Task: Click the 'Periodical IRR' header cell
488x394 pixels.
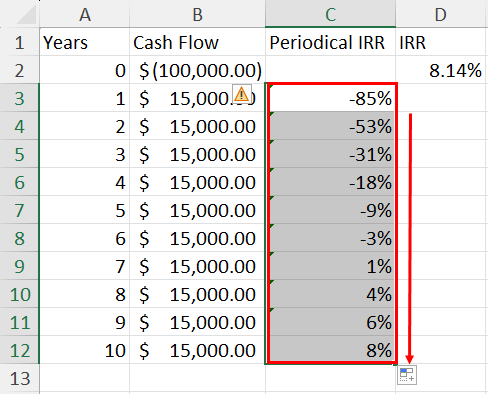Action: [330, 42]
